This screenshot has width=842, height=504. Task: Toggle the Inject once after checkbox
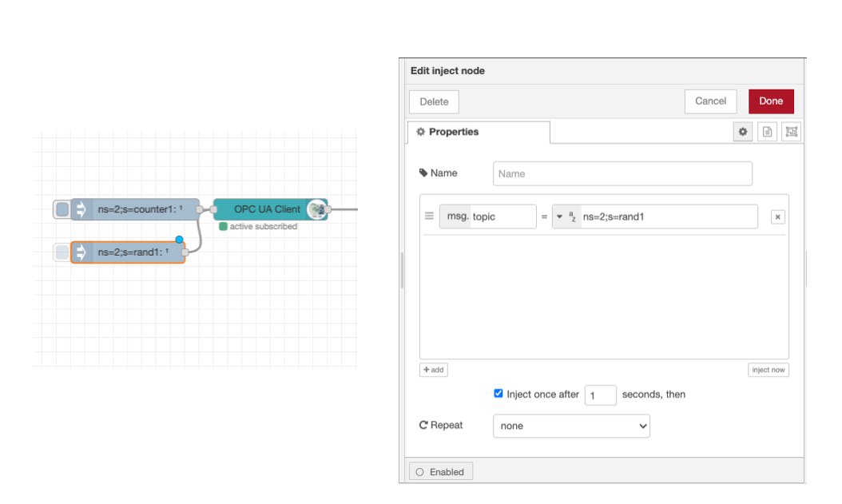tap(498, 394)
